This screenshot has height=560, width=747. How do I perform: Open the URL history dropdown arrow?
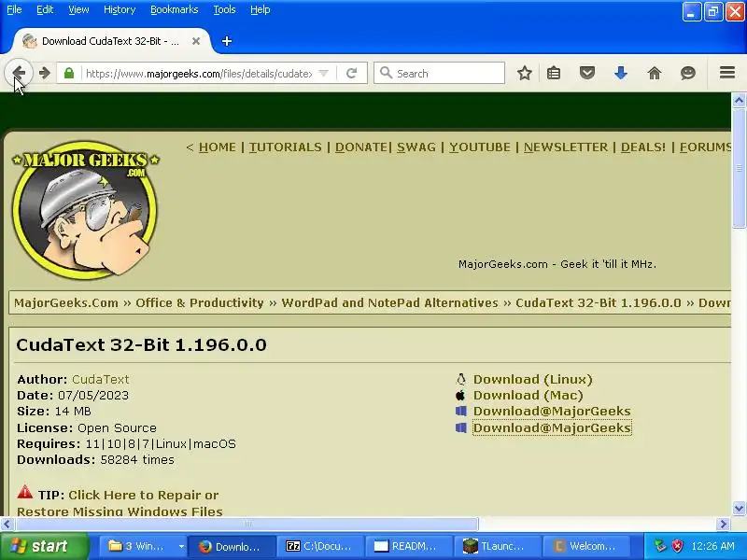pyautogui.click(x=323, y=74)
